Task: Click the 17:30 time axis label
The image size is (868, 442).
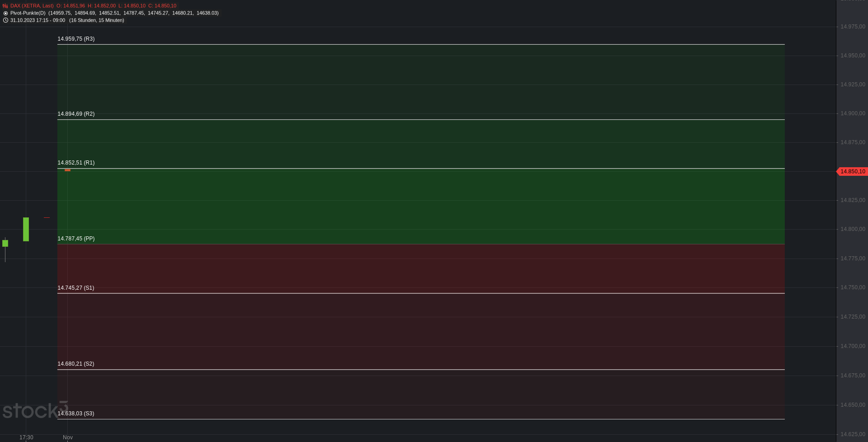Action: (x=26, y=437)
